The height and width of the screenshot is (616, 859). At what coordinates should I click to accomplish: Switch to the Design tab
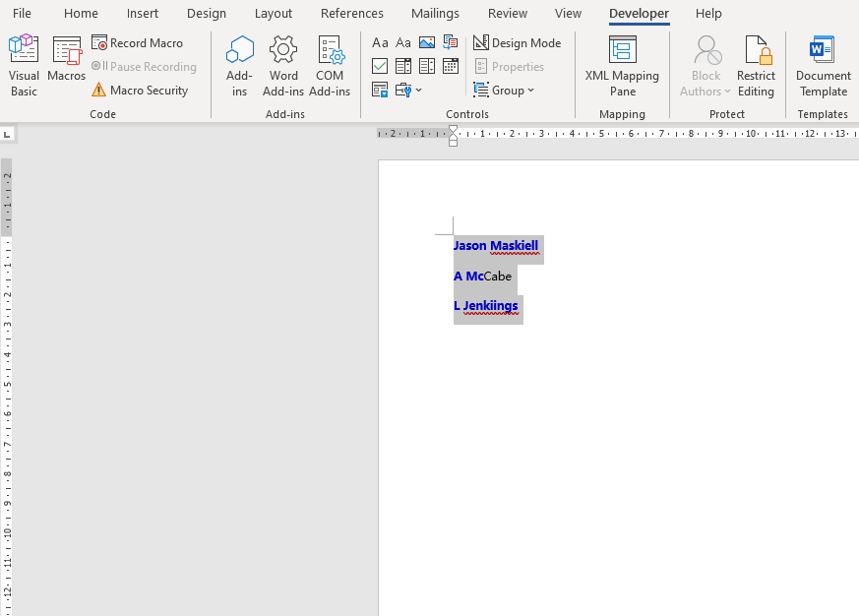click(207, 13)
